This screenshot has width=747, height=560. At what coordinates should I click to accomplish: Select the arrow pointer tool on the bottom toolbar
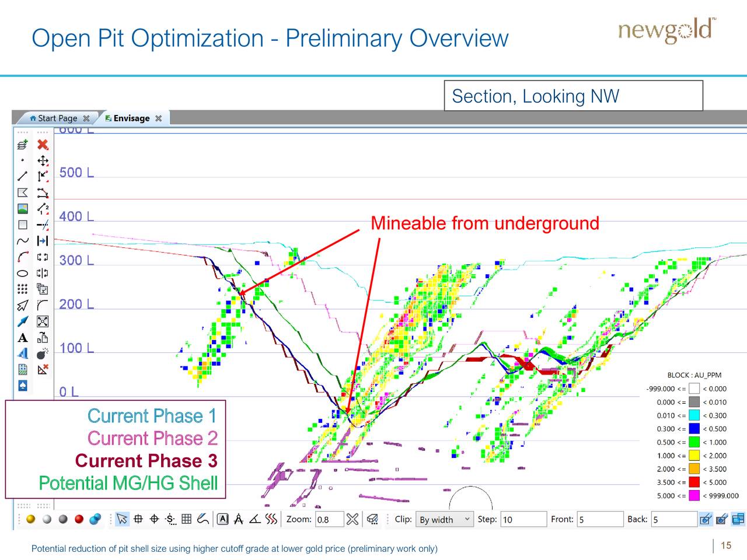pos(122,519)
